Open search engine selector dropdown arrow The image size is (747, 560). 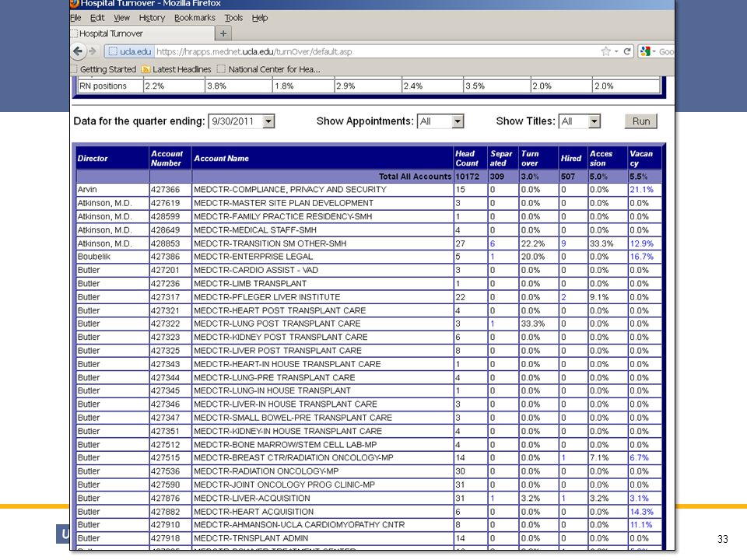[654, 51]
